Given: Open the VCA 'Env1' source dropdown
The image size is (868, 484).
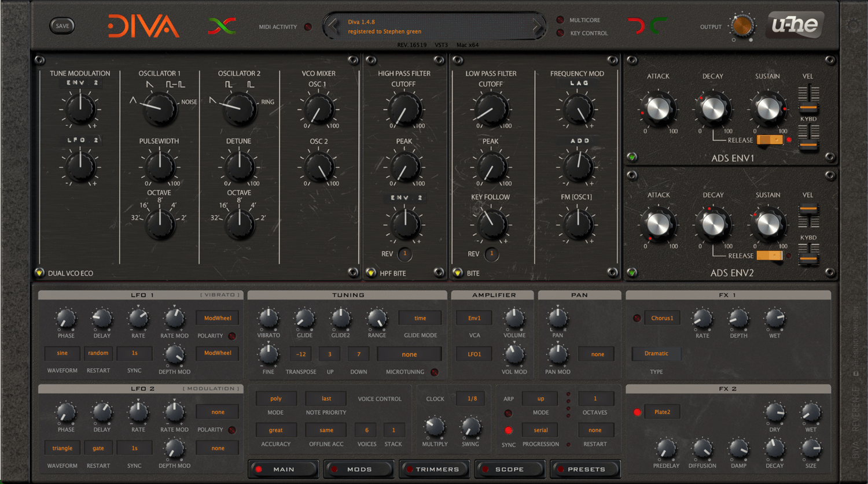Looking at the screenshot, I should [475, 318].
